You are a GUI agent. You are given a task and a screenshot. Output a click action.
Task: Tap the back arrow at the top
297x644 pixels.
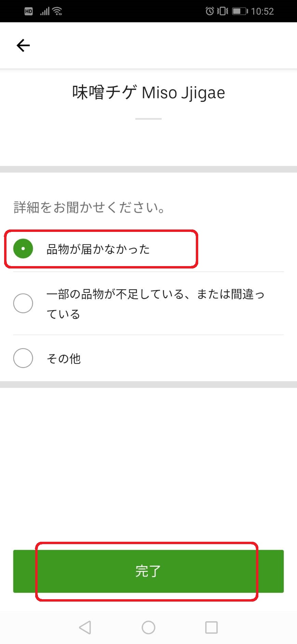(x=23, y=45)
